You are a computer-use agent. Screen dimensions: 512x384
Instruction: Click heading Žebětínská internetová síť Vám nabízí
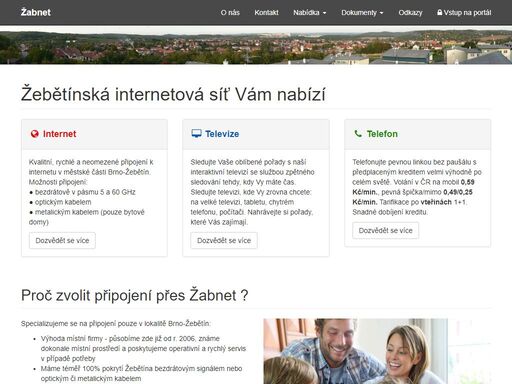pos(173,94)
